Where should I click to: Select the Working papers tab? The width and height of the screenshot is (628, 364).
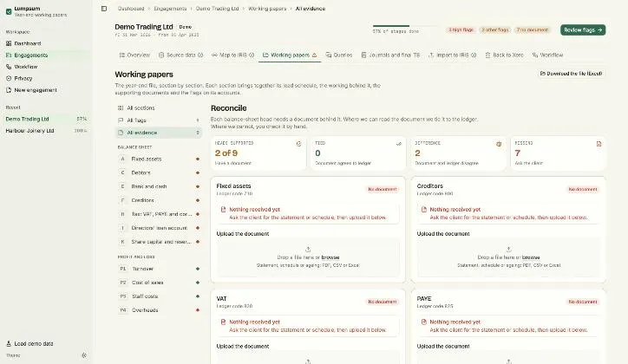[x=290, y=55]
